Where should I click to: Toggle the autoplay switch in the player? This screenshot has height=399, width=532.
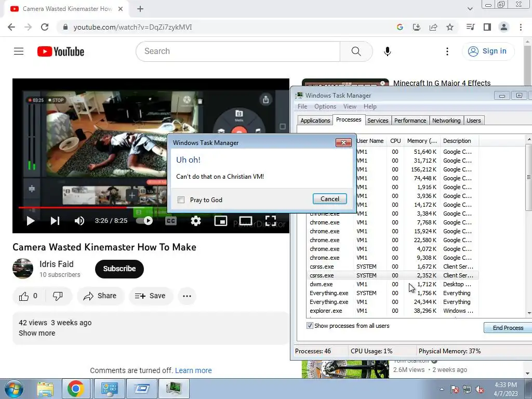pyautogui.click(x=144, y=221)
